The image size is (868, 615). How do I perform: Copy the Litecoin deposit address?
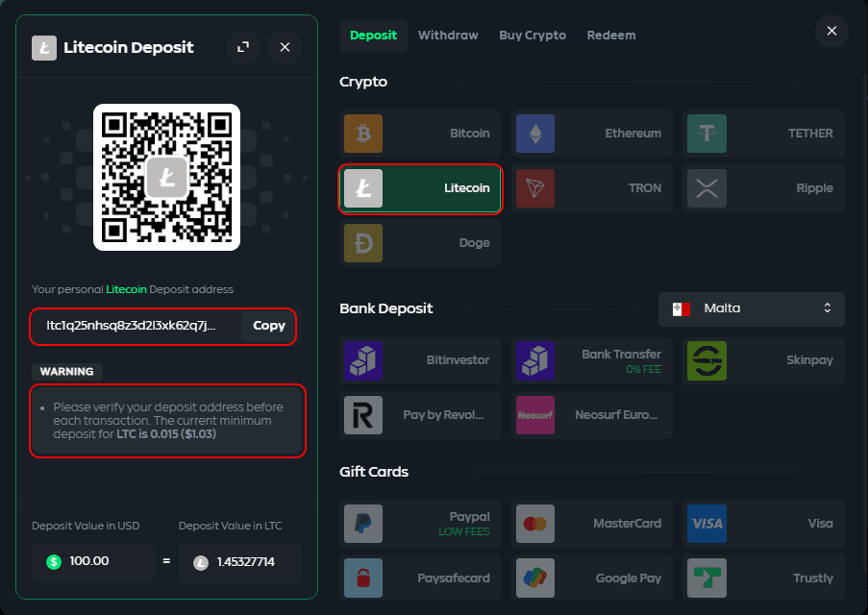[269, 326]
